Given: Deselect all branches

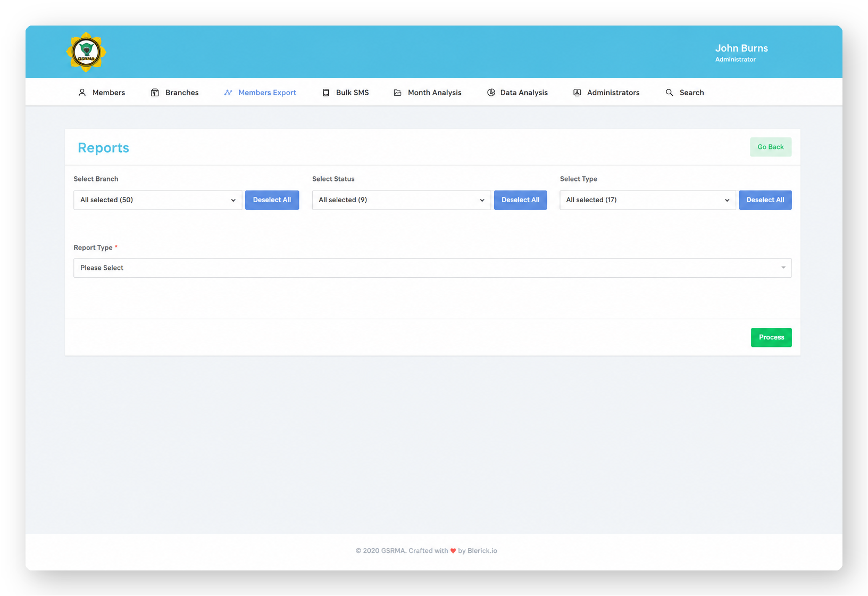Looking at the screenshot, I should pos(272,200).
